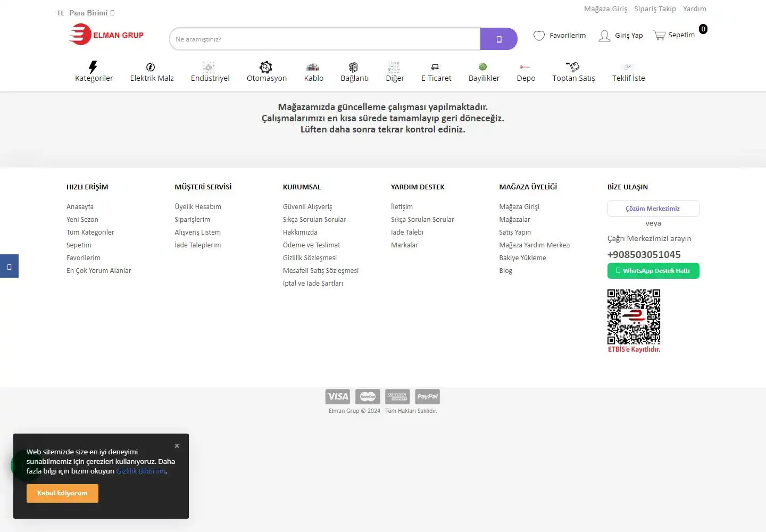The image size is (766, 532).
Task: Click the Elman Grup logo
Action: 106,35
